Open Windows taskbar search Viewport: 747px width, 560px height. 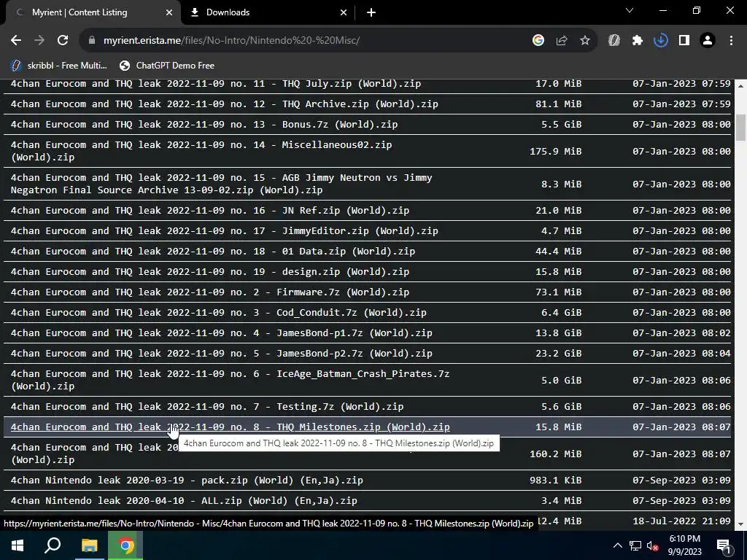pos(53,545)
